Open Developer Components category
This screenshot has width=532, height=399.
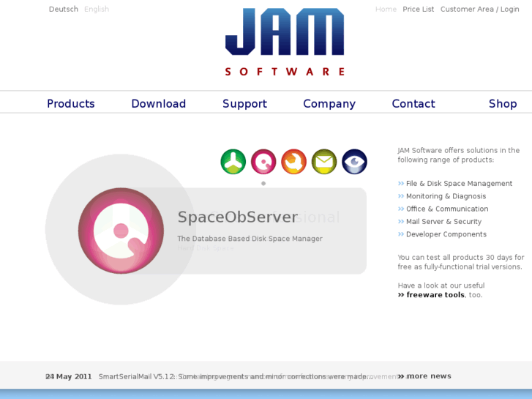pyautogui.click(x=446, y=234)
